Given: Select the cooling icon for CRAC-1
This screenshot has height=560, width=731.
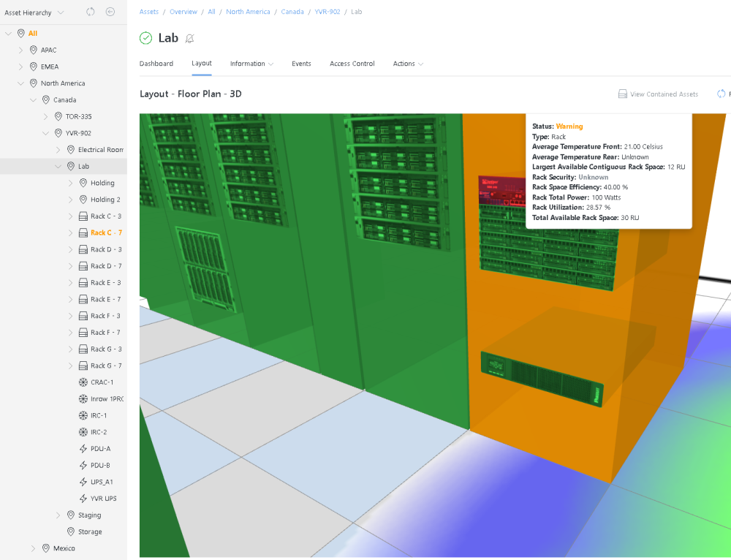Looking at the screenshot, I should coord(85,382).
